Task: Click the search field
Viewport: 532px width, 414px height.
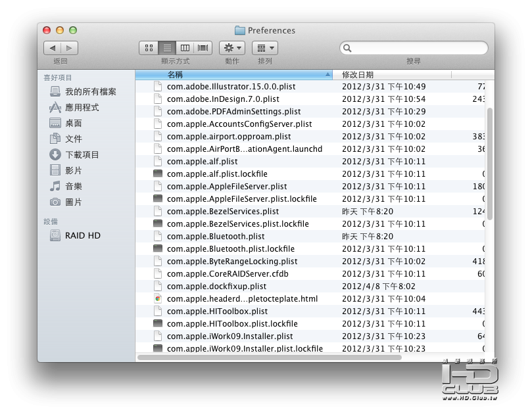Action: 414,48
